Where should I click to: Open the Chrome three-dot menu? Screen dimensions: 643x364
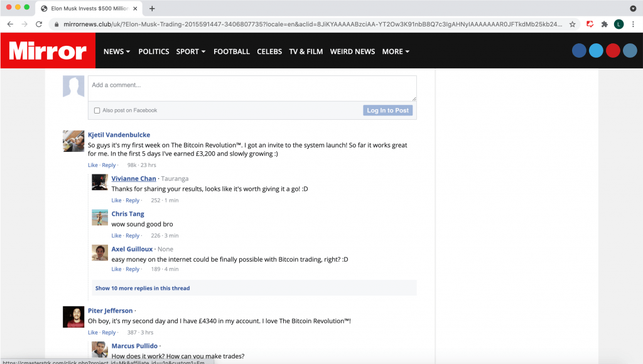click(x=633, y=24)
